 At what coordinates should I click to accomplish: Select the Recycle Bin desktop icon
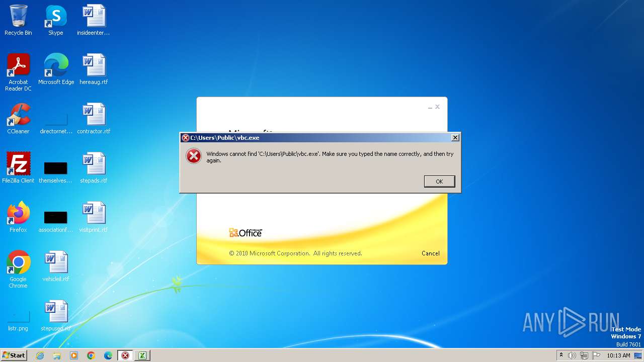pos(18,21)
